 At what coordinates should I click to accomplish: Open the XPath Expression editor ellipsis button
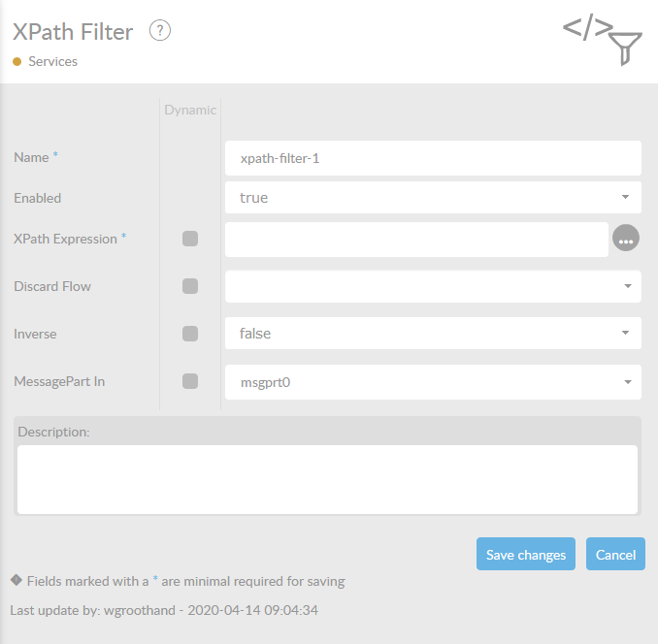click(626, 238)
